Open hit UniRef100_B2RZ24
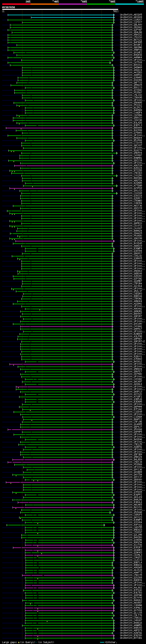The width and height of the screenshot is (146, 644). point(131,168)
